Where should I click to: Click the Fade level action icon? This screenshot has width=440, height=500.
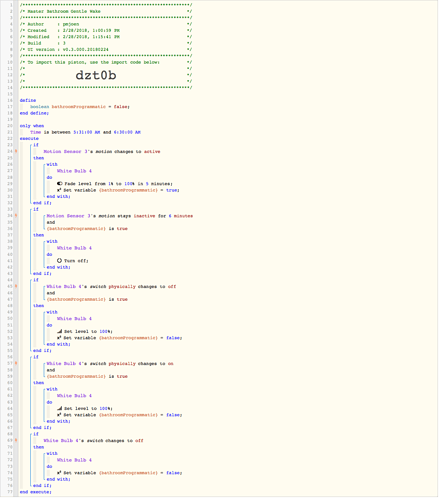(x=60, y=184)
